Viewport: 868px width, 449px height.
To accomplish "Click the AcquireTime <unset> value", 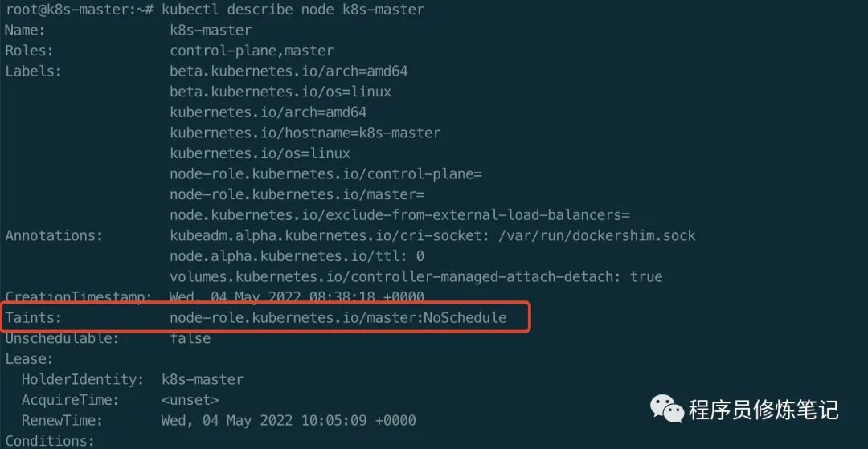I will [x=190, y=399].
